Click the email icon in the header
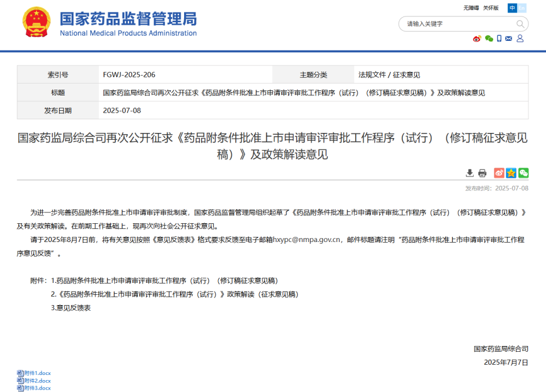The height and width of the screenshot is (392, 546). tap(509, 39)
